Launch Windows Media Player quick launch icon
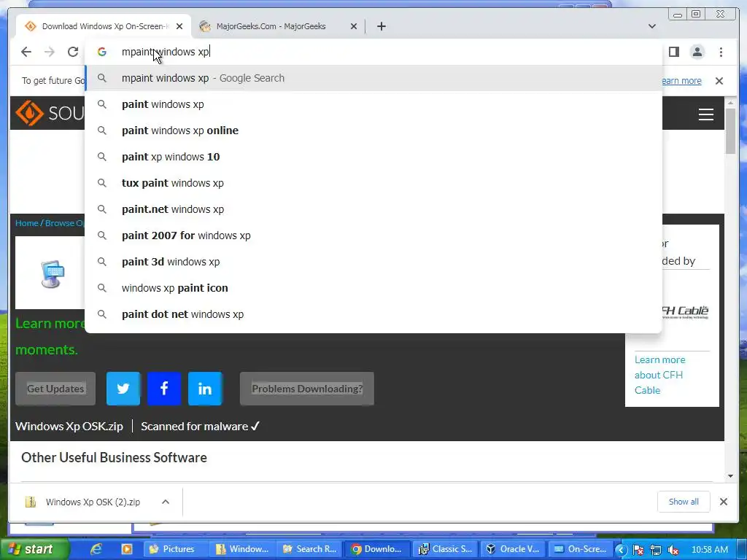The height and width of the screenshot is (560, 747). point(127,549)
